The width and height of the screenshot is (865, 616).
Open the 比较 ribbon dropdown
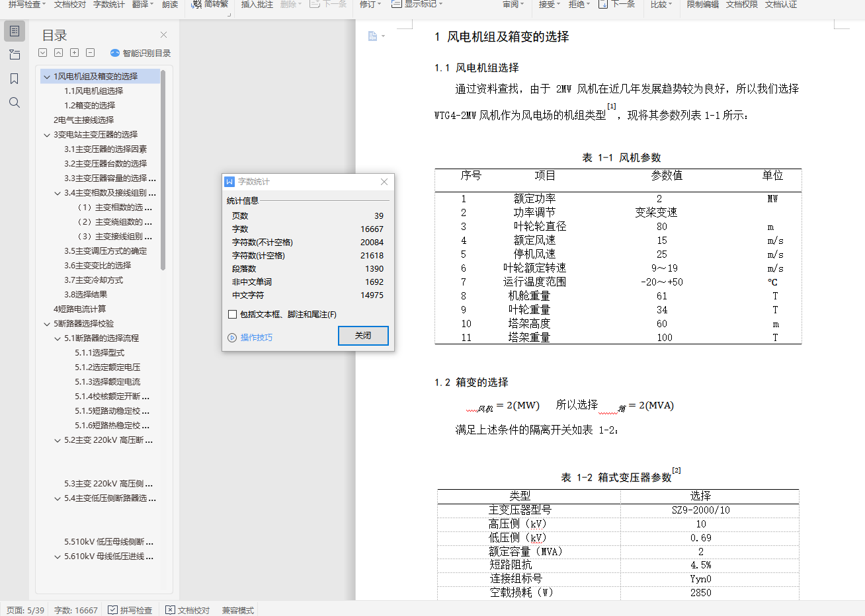(661, 5)
